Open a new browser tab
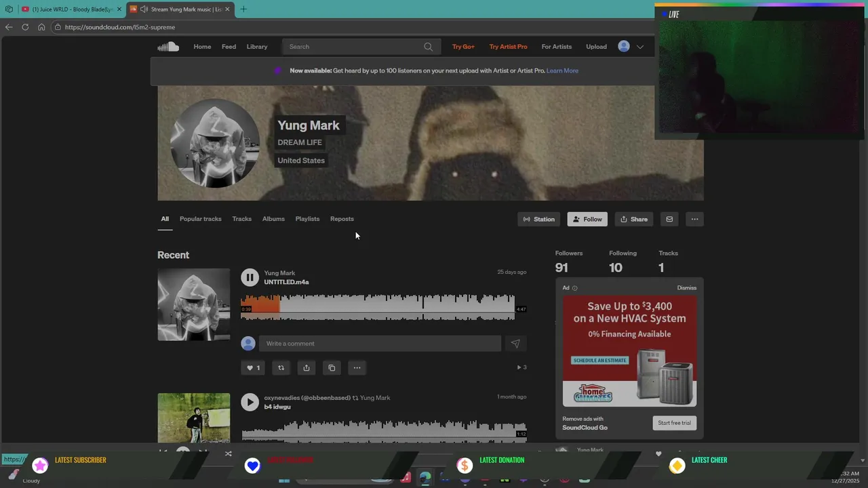The width and height of the screenshot is (868, 488). click(243, 9)
